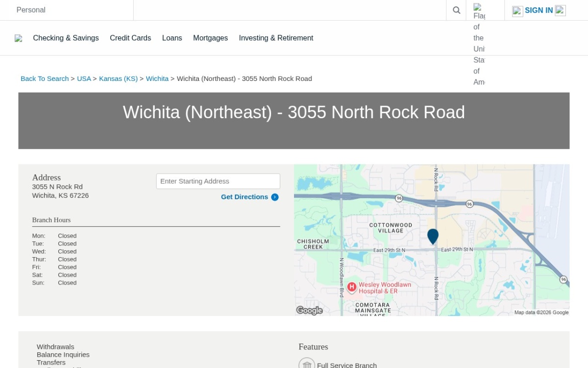
Task: Open Investing & Retirement menu
Action: click(276, 38)
